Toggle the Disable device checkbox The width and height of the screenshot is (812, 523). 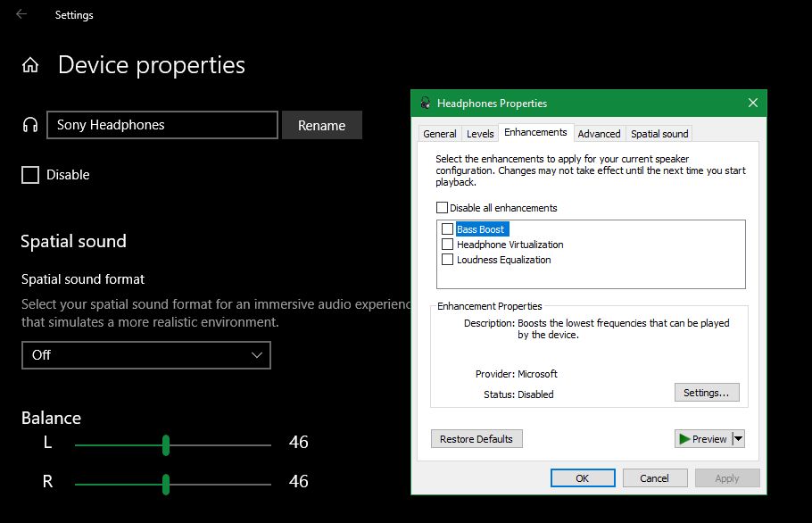29,174
